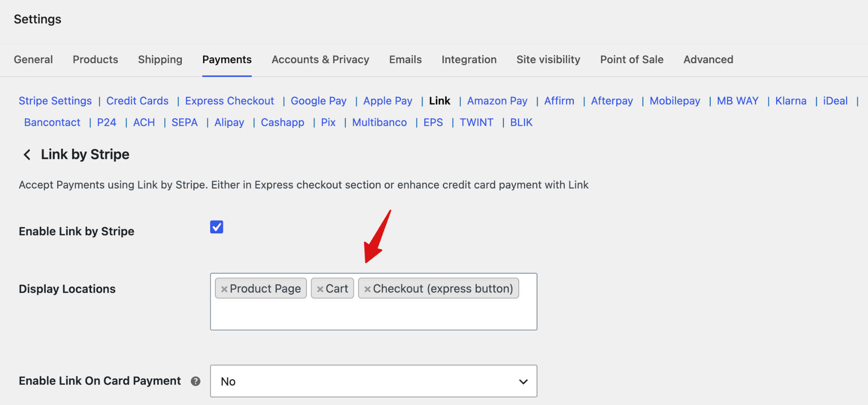Open the Advanced settings tab

pos(708,60)
